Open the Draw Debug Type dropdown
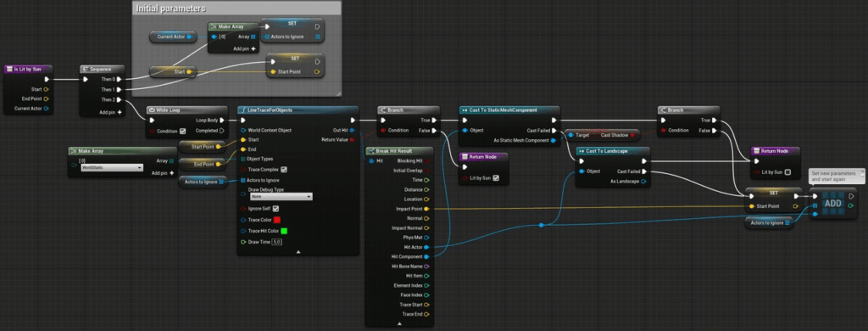Image resolution: width=868 pixels, height=331 pixels. pyautogui.click(x=281, y=196)
